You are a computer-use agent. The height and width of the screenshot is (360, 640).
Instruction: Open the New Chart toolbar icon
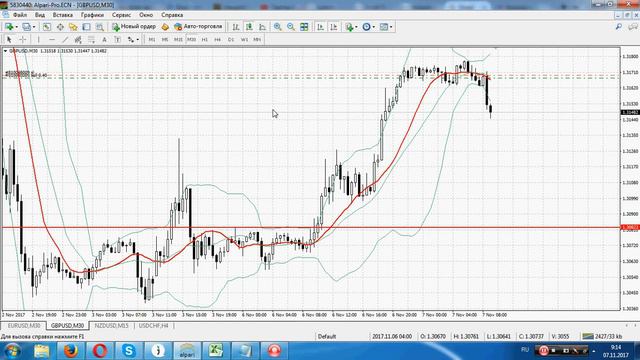(x=9, y=27)
